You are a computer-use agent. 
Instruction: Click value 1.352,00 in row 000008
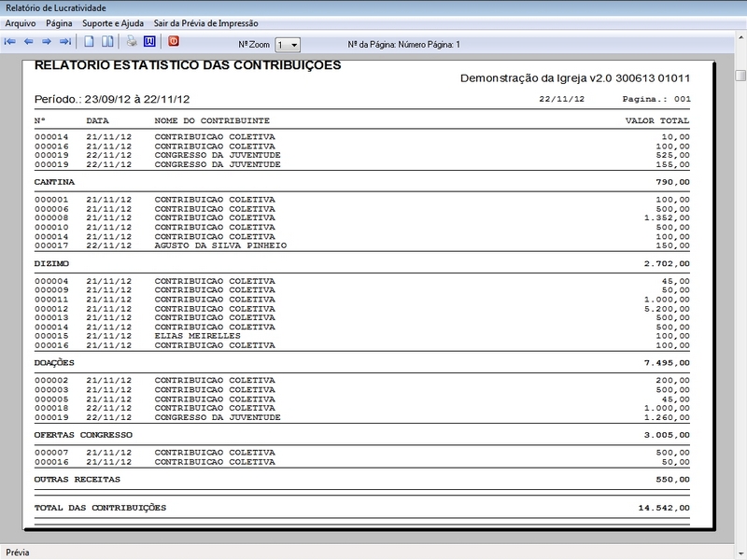(x=667, y=217)
